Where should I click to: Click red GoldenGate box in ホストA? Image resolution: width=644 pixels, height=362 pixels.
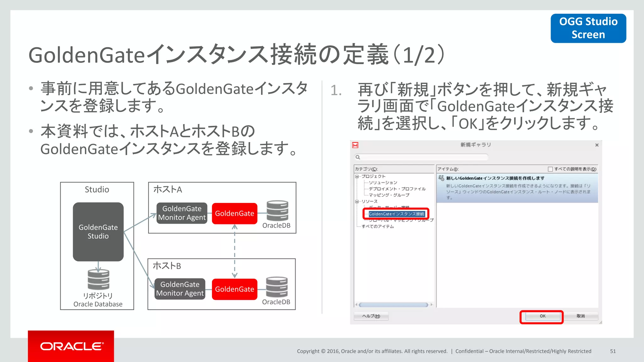(235, 213)
